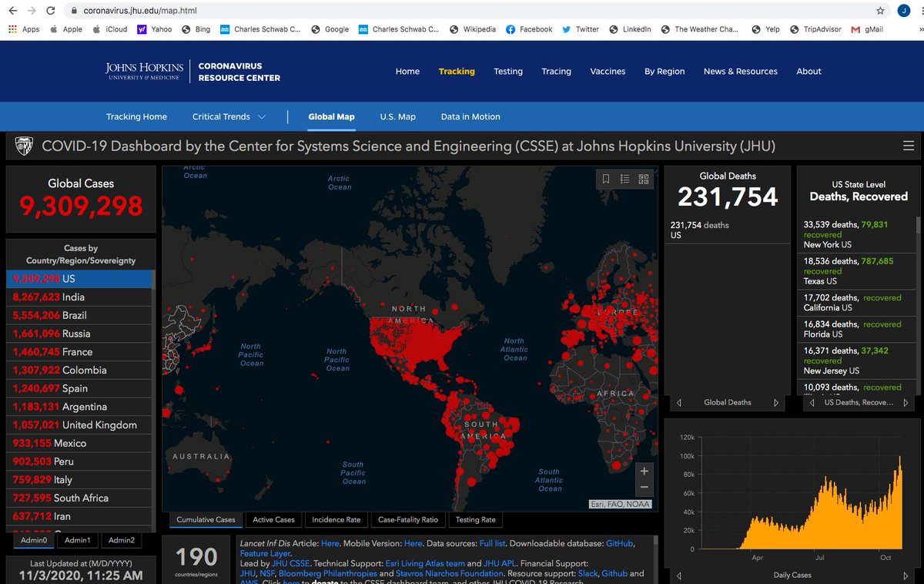Viewport: 924px width, 584px height.
Task: Zoom out of the map with minus
Action: 644,488
